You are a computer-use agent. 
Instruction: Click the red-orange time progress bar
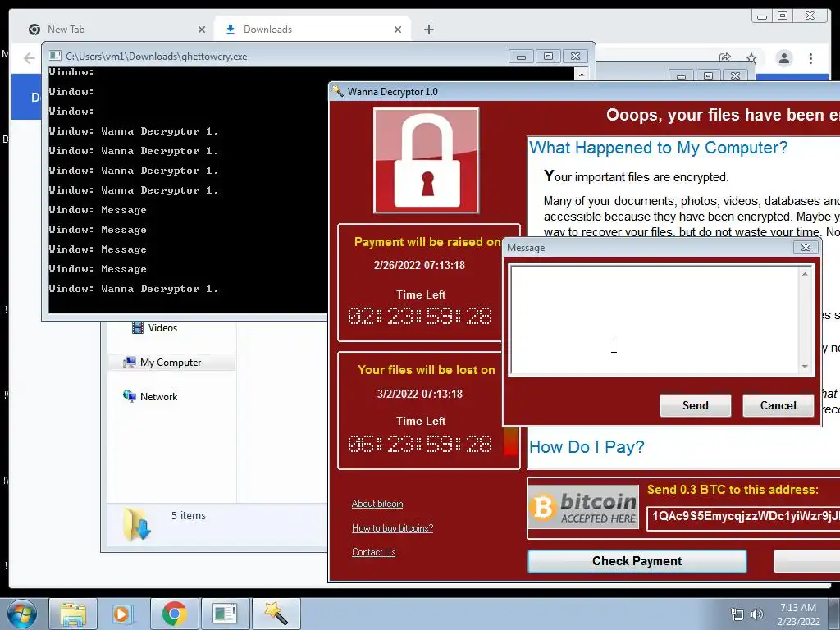pyautogui.click(x=511, y=441)
